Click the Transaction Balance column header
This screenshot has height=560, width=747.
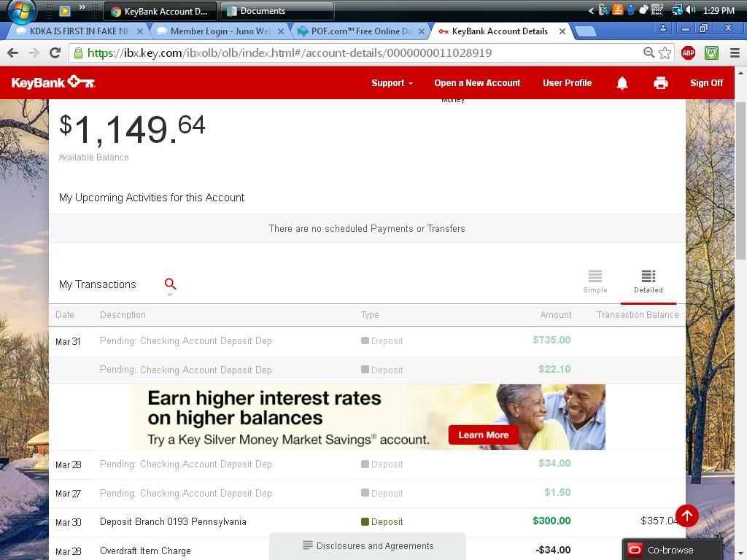pos(638,315)
